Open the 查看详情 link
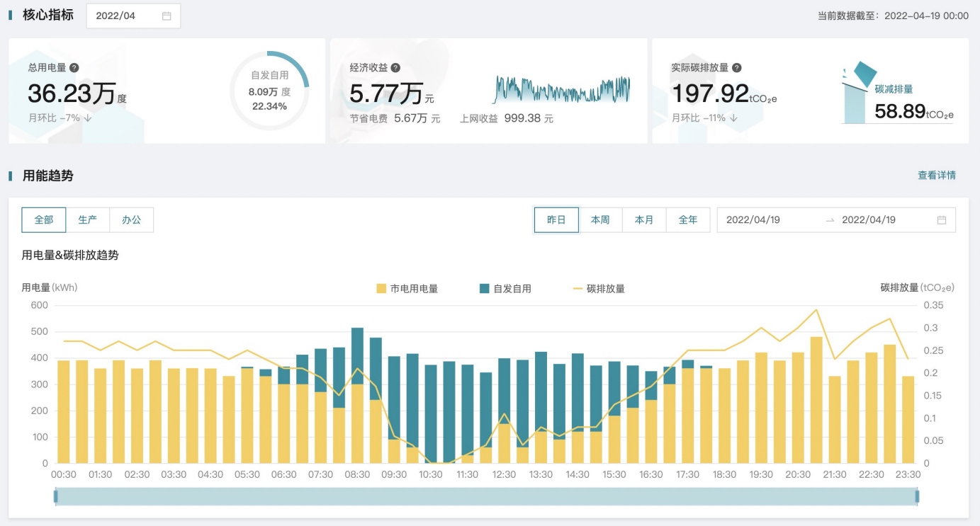 click(x=937, y=176)
